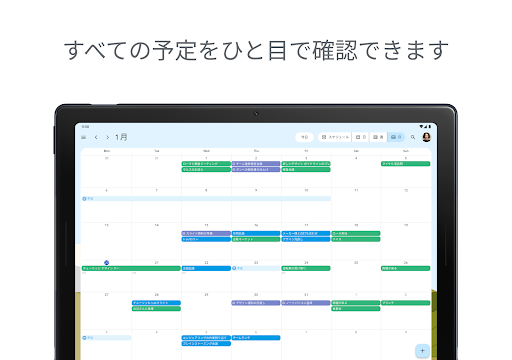Open the green event on January 28
This screenshot has height=360, width=512.
click(156, 309)
